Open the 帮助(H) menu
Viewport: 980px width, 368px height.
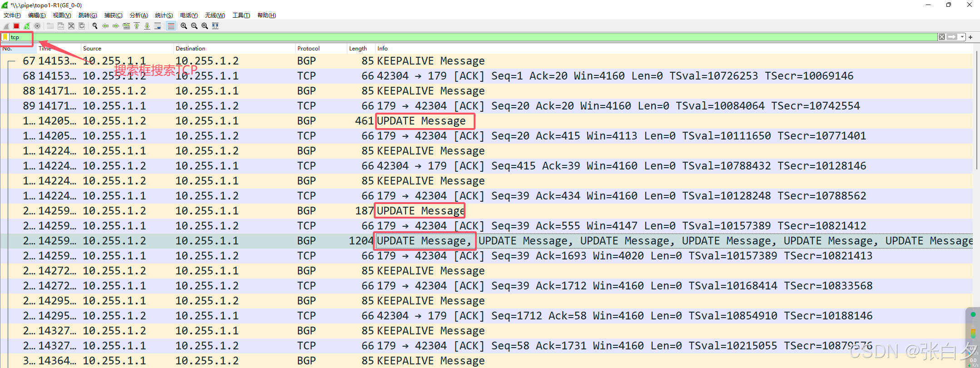coord(267,15)
